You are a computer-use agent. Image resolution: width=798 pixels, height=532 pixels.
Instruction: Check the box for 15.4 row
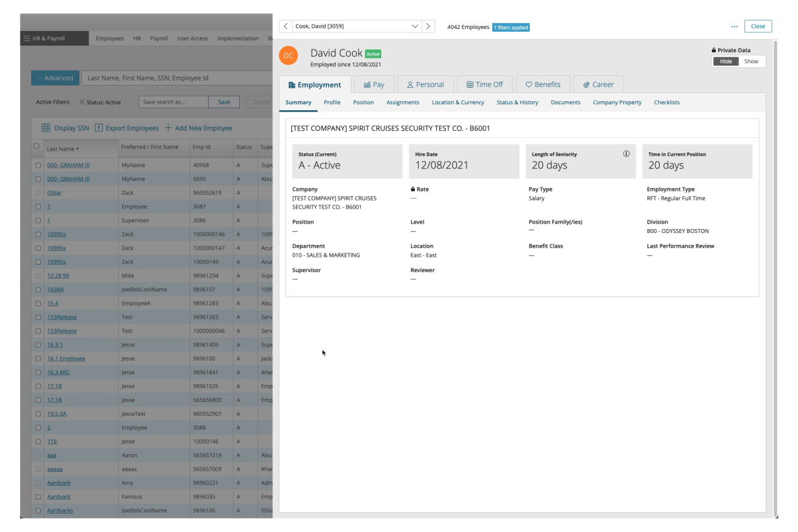click(38, 303)
